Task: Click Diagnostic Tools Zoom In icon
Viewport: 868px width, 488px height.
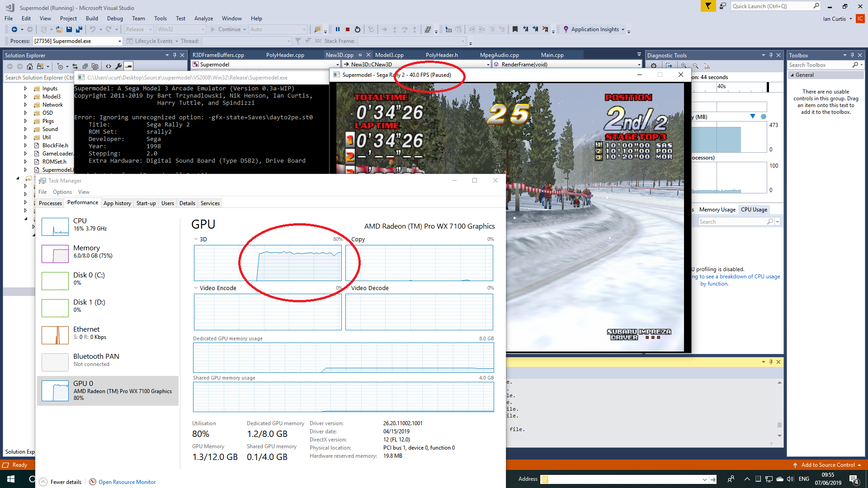Action: [x=684, y=66]
